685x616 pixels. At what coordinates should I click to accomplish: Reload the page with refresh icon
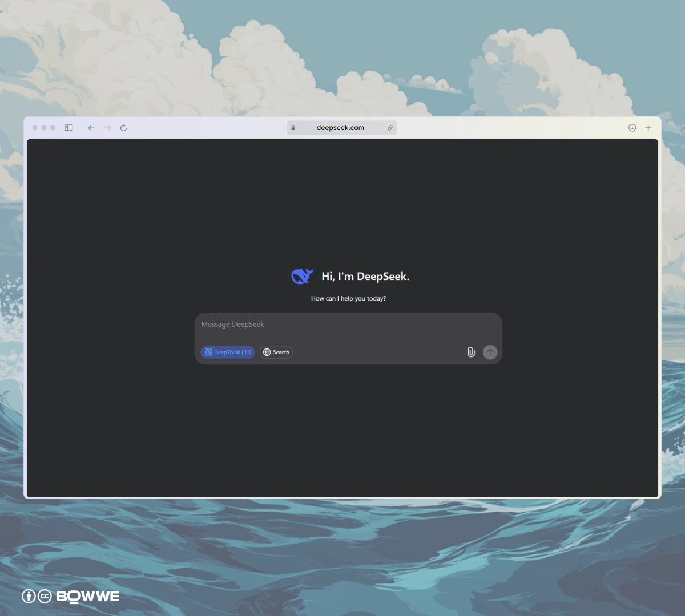[123, 128]
